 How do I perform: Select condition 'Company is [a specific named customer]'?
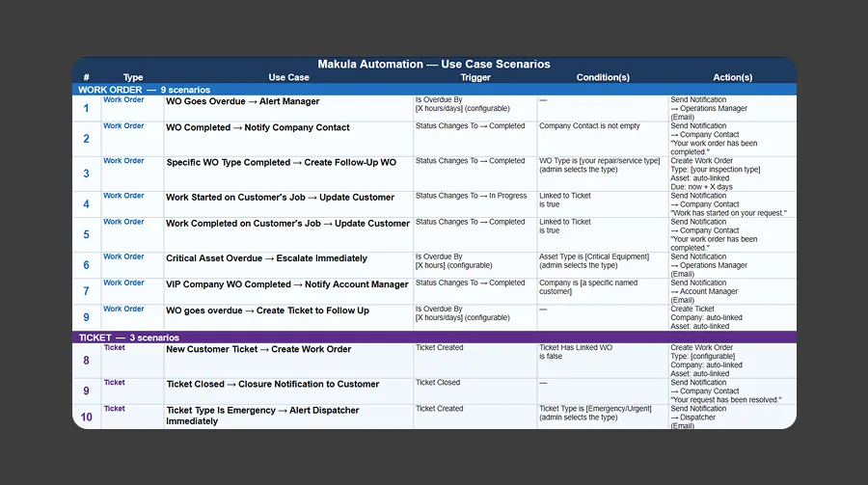[x=588, y=286]
